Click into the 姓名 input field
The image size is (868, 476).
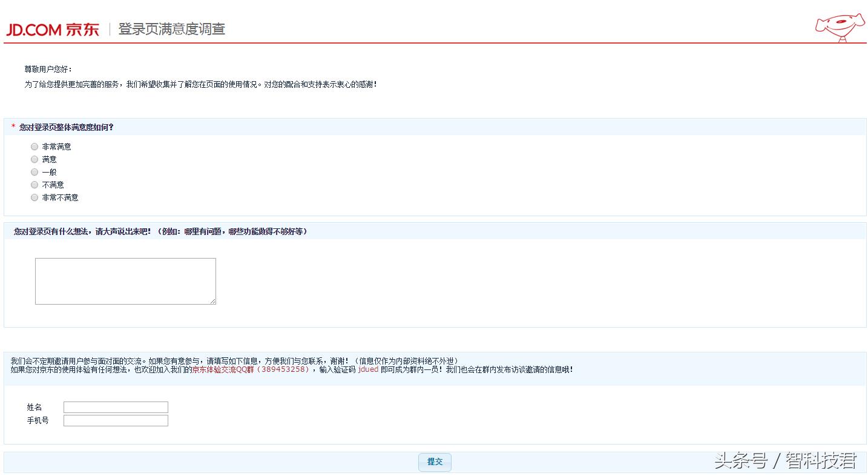tap(116, 408)
